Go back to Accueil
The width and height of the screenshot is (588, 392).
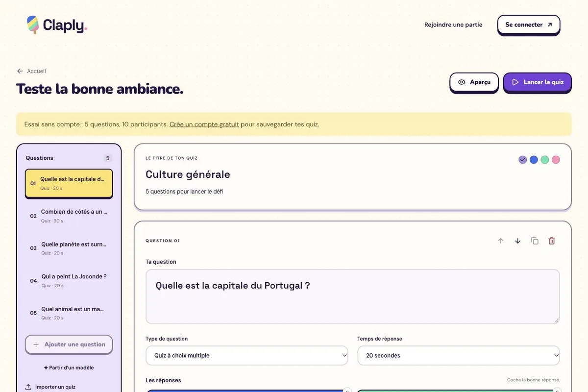click(x=31, y=71)
